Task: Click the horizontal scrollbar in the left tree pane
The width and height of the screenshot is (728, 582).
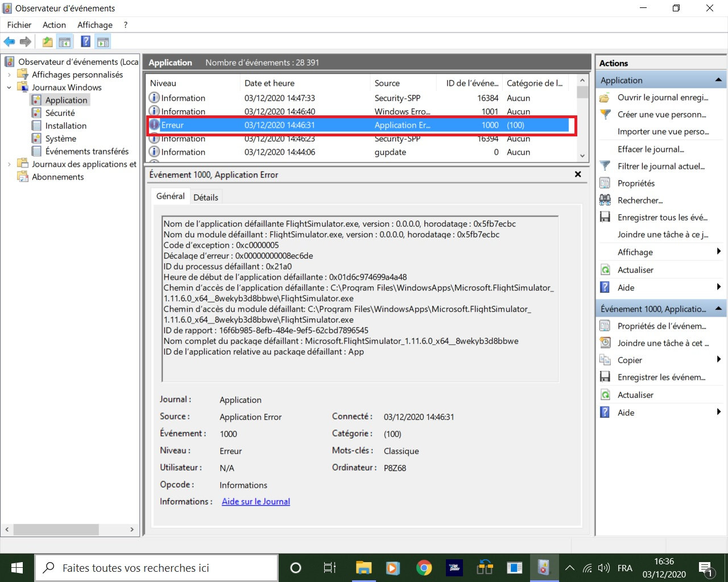Action: click(x=56, y=529)
